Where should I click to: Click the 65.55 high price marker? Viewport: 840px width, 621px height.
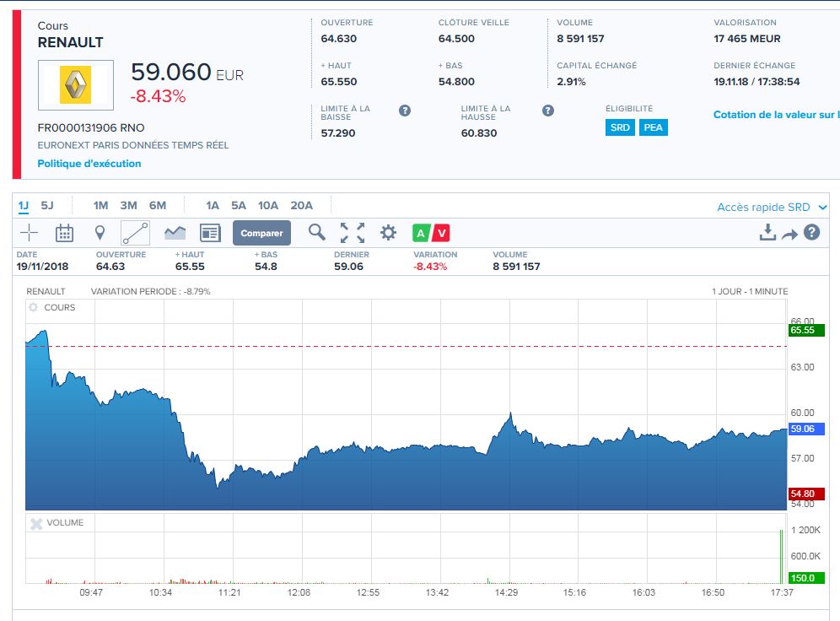pyautogui.click(x=807, y=330)
